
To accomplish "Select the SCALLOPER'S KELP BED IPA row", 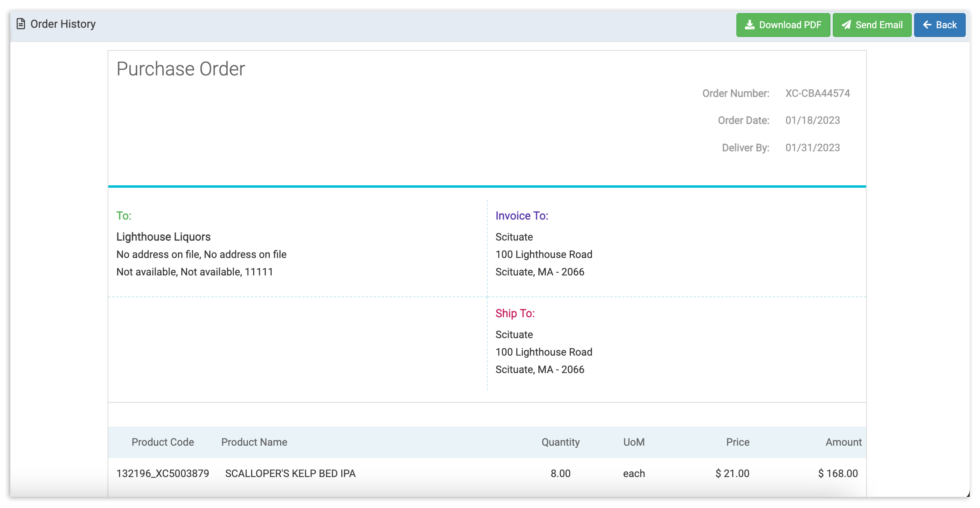I will [x=290, y=473].
